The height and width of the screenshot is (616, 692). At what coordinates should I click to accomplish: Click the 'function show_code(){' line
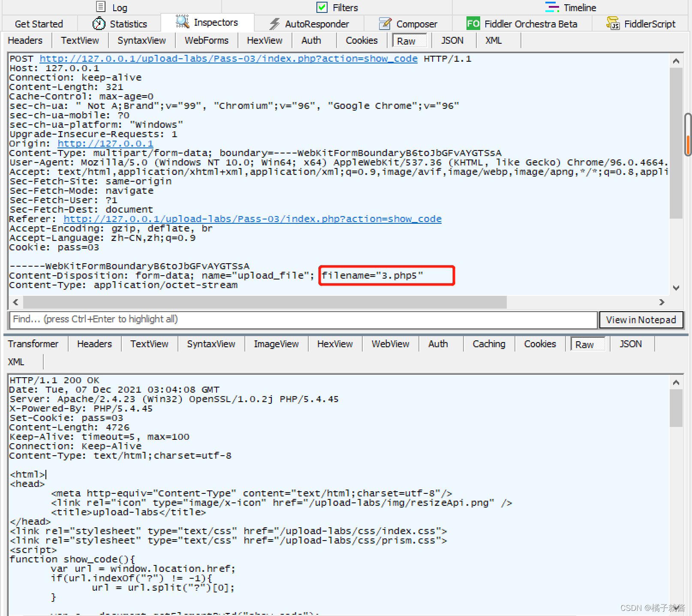click(72, 559)
